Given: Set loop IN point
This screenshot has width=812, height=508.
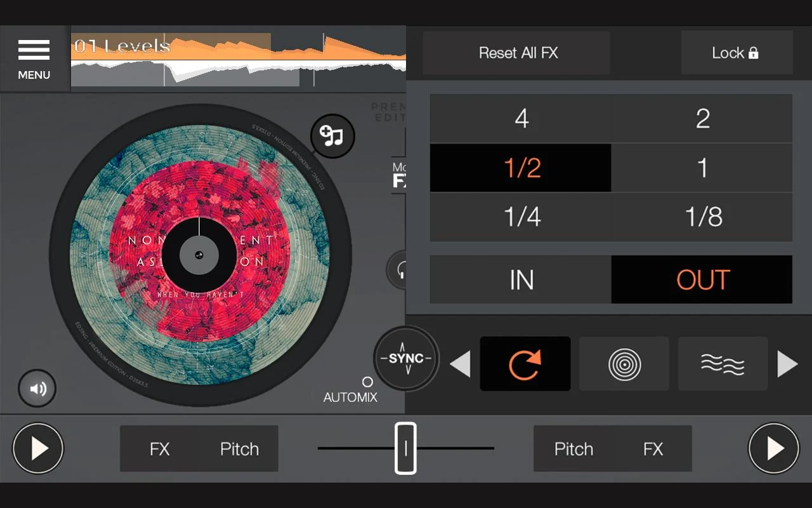Looking at the screenshot, I should pos(521,279).
